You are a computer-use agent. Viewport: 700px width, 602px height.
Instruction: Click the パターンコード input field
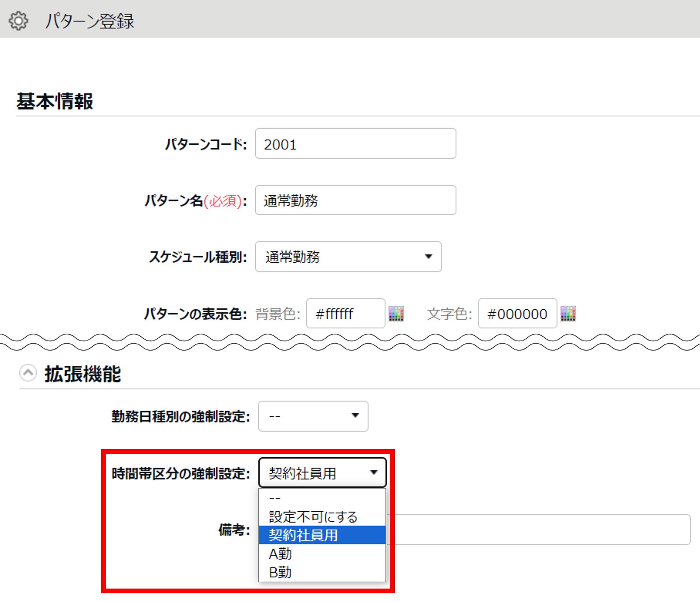coord(355,143)
